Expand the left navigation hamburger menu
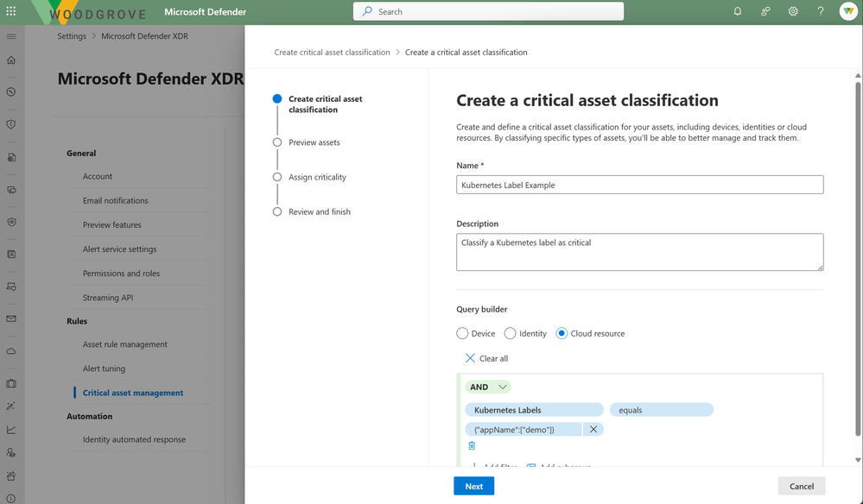This screenshot has height=504, width=863. tap(11, 36)
